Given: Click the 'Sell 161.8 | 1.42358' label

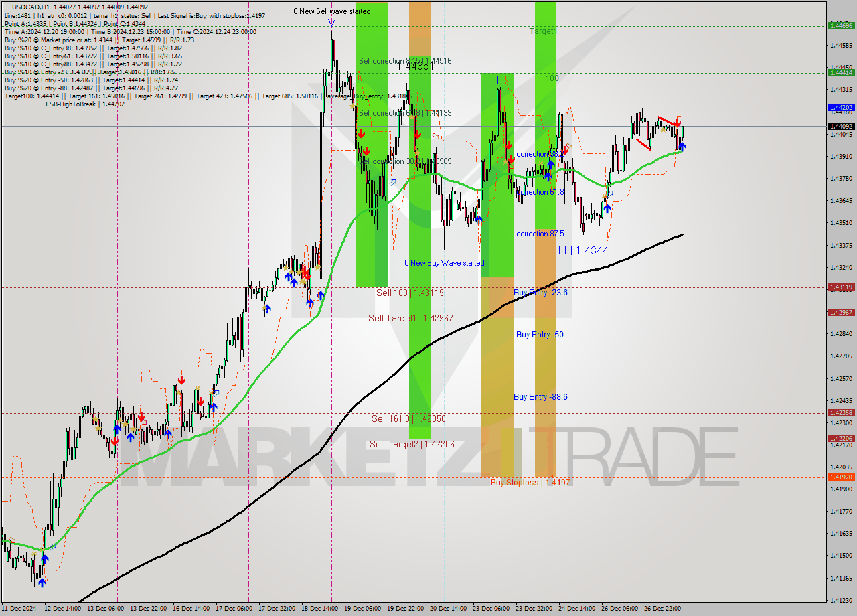Looking at the screenshot, I should (x=408, y=418).
